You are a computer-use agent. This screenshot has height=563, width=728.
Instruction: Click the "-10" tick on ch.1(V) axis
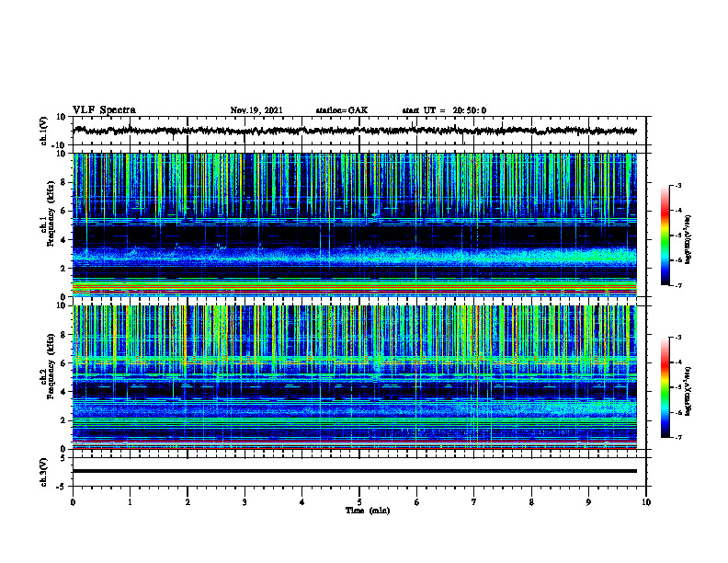[60, 145]
